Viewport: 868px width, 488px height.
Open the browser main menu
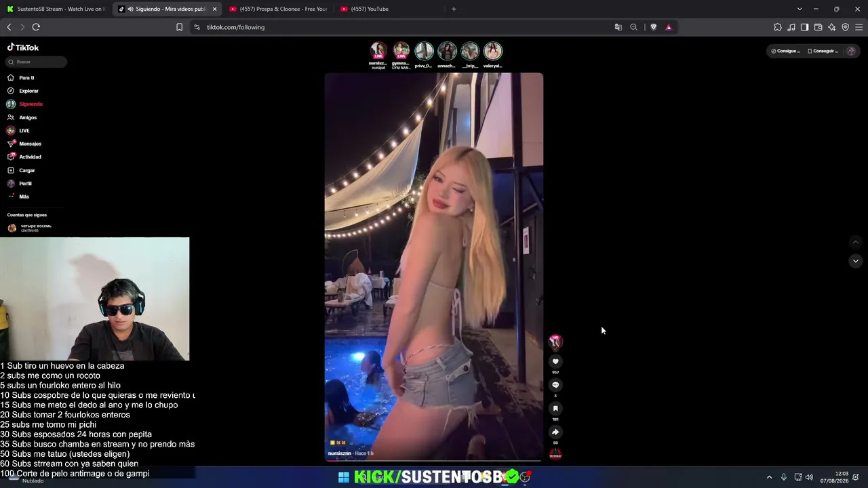(x=859, y=27)
